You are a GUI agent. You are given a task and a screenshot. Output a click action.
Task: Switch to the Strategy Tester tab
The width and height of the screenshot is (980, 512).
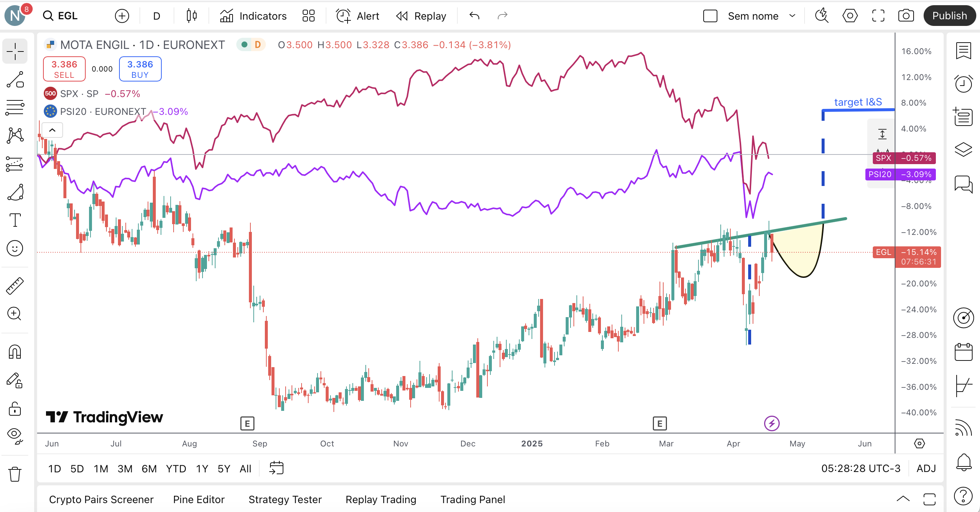tap(285, 499)
